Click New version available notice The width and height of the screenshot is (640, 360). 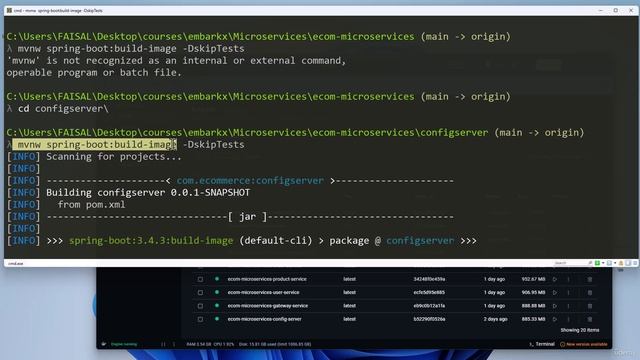[x=584, y=344]
